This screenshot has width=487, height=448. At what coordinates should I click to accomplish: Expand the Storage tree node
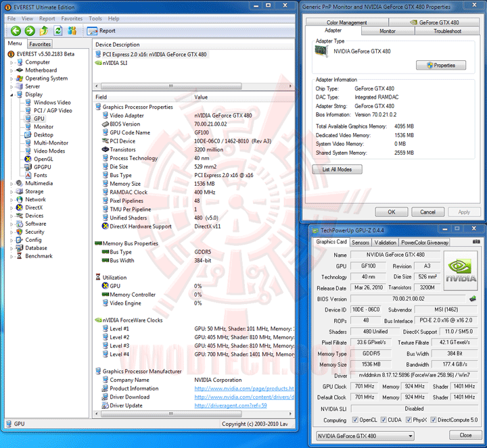(x=11, y=192)
